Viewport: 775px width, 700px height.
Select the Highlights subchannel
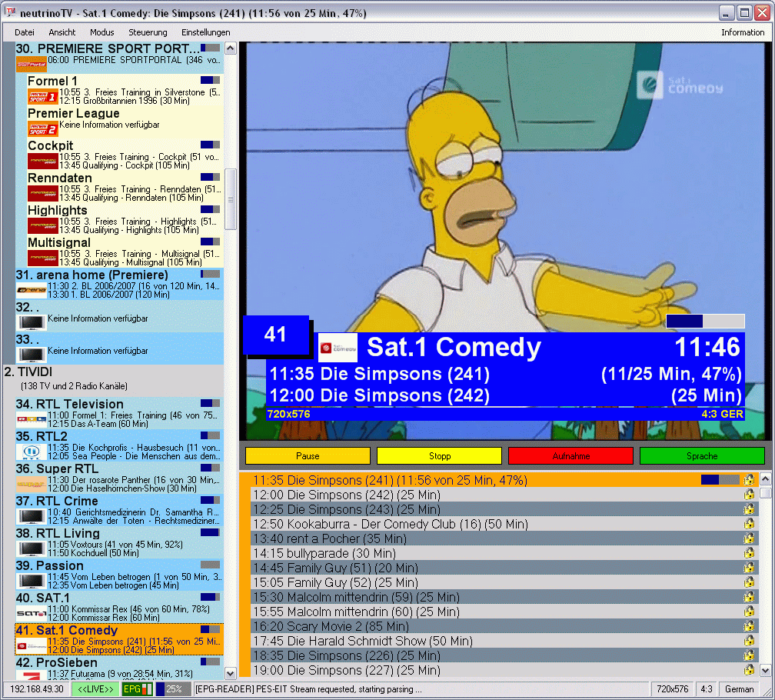tap(125, 219)
